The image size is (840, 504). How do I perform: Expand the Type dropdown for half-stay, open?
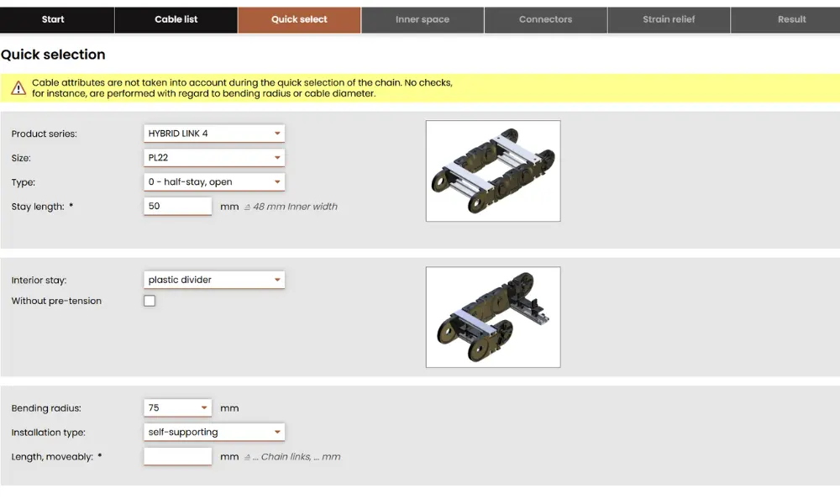214,182
